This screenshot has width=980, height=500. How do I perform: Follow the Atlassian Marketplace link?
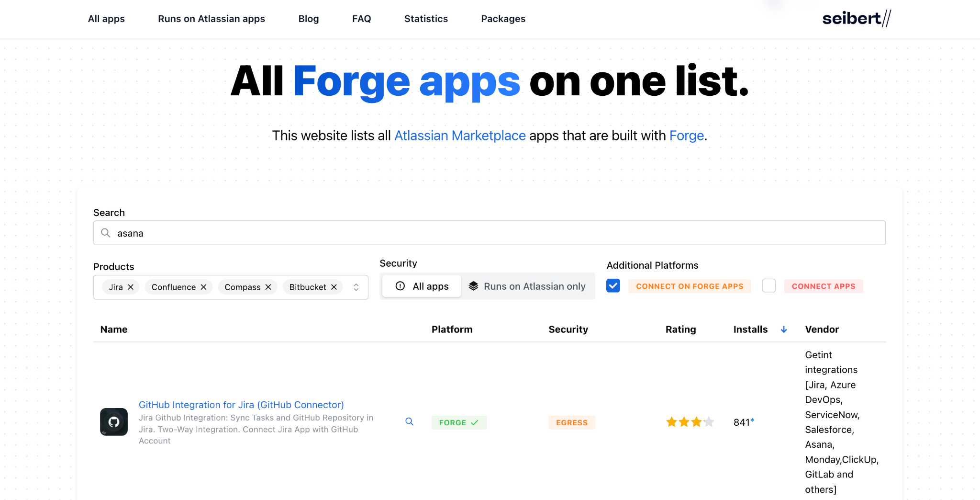coord(460,136)
